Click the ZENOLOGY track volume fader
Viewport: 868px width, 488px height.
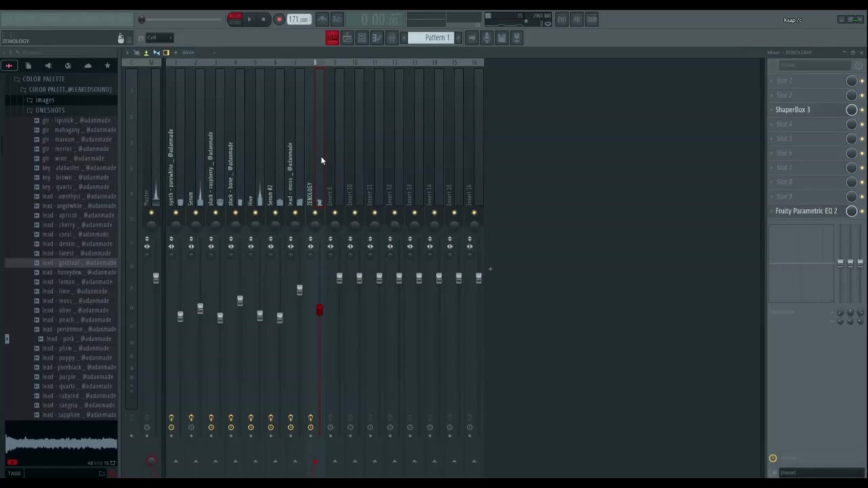tap(319, 310)
